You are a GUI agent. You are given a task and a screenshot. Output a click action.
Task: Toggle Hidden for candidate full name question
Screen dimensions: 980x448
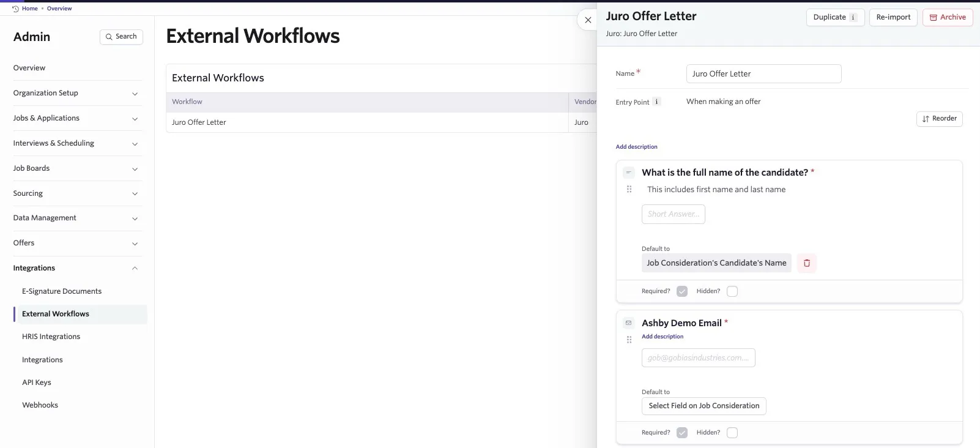click(x=732, y=291)
